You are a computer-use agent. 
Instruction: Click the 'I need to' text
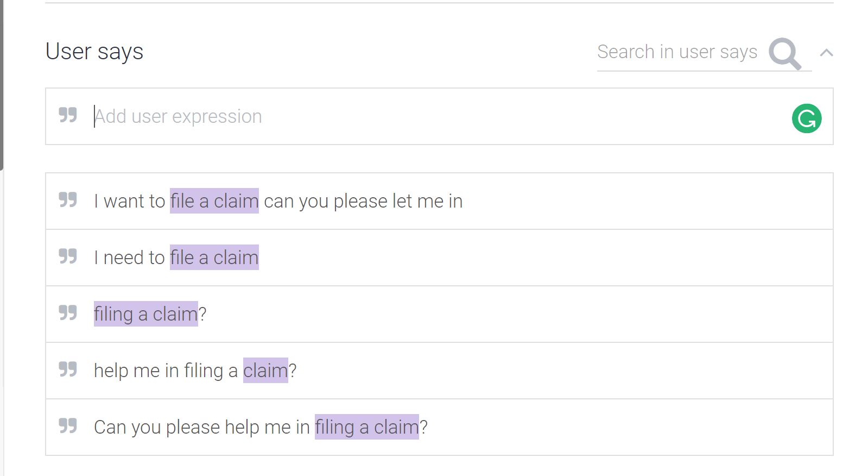(x=129, y=258)
